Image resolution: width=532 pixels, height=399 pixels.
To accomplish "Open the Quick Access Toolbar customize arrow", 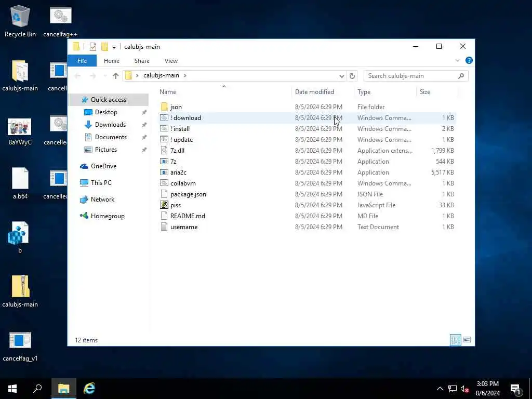I will (x=114, y=47).
